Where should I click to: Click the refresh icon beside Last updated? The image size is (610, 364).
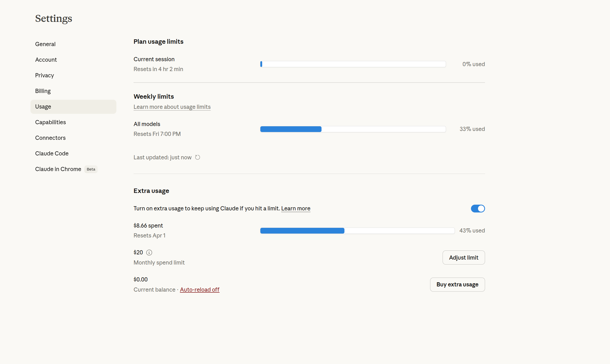click(198, 157)
